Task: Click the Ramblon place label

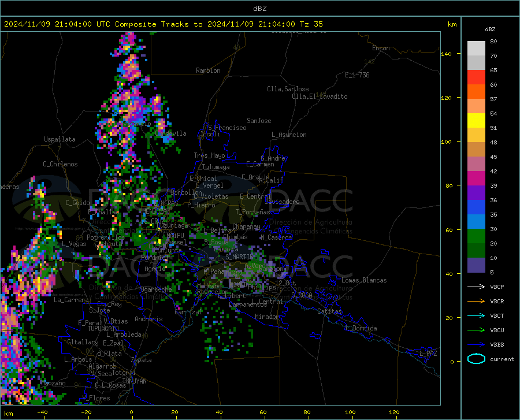Action: tap(208, 70)
